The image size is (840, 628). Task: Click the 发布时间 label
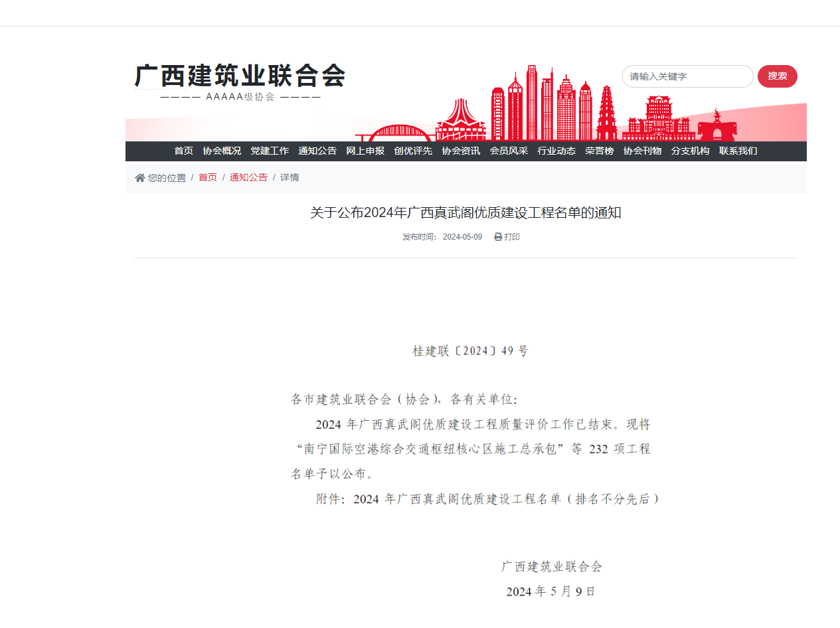tap(419, 237)
